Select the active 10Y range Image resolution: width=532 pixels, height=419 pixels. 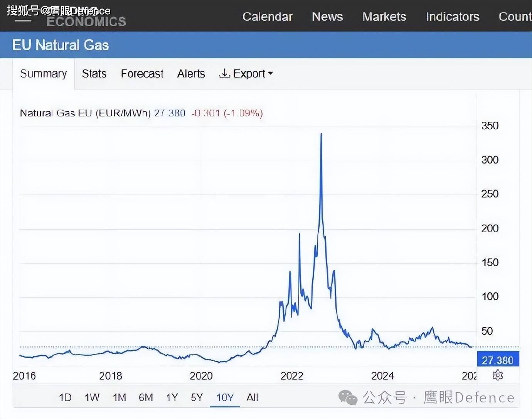point(225,397)
